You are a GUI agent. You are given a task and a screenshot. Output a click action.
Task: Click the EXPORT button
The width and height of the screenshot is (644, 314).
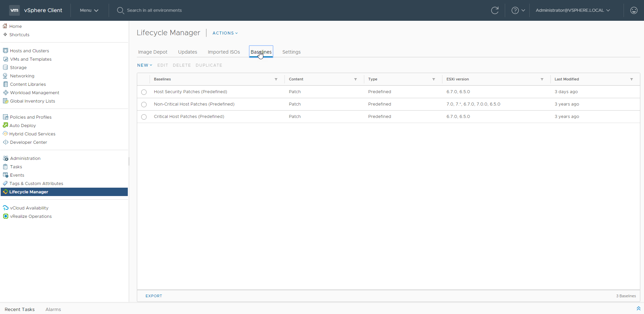point(154,296)
